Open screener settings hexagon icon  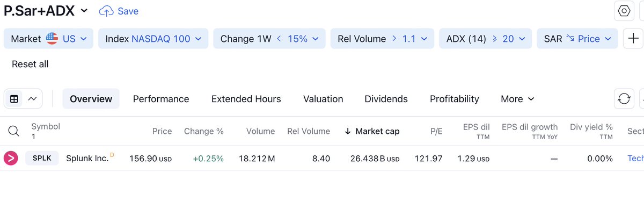tap(624, 11)
